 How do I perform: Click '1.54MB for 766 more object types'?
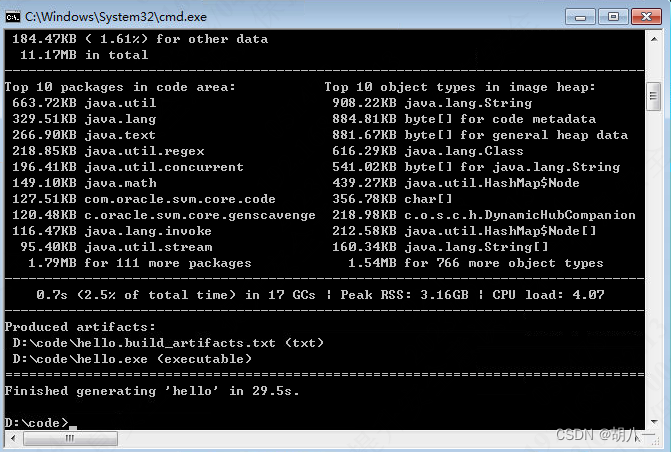click(476, 263)
